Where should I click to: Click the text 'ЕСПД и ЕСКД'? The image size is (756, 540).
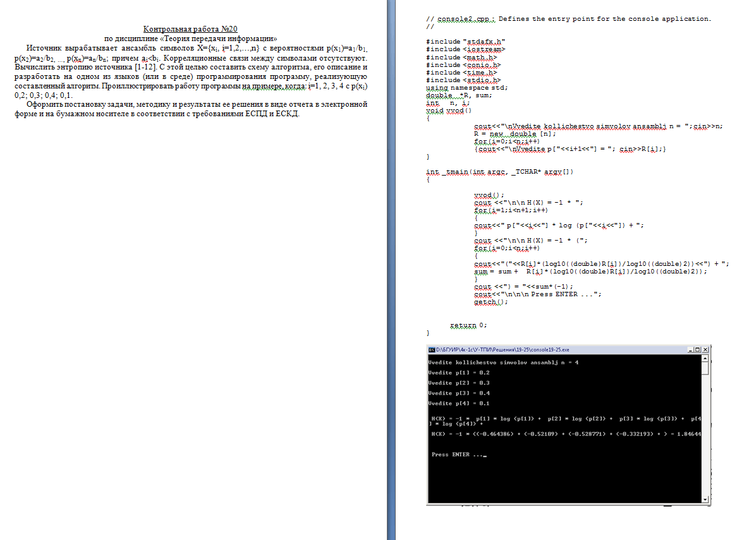[x=272, y=114]
